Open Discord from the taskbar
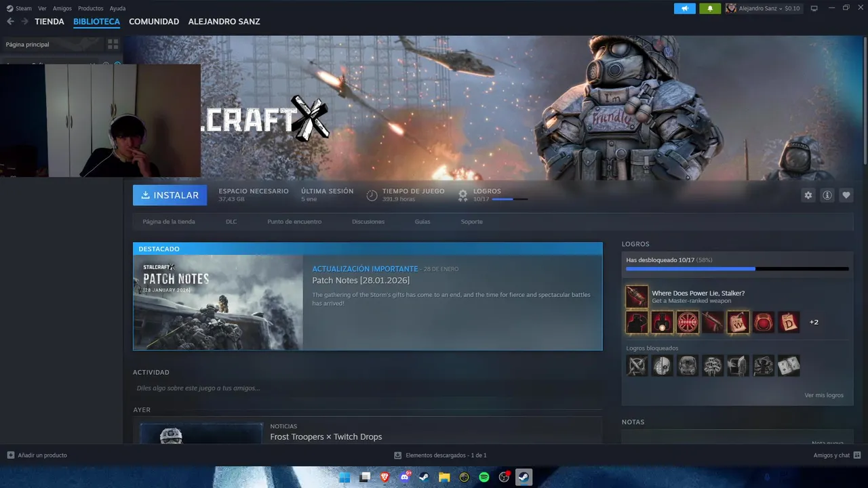Image resolution: width=868 pixels, height=488 pixels. point(405,477)
